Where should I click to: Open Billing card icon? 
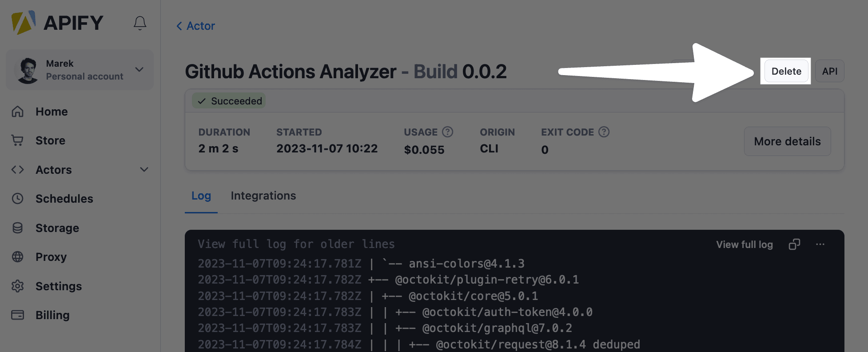[17, 315]
